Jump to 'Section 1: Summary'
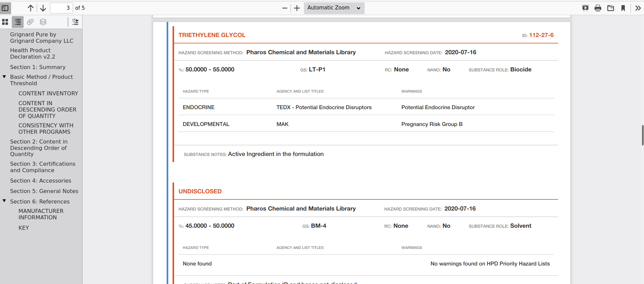The image size is (644, 284). coord(38,67)
